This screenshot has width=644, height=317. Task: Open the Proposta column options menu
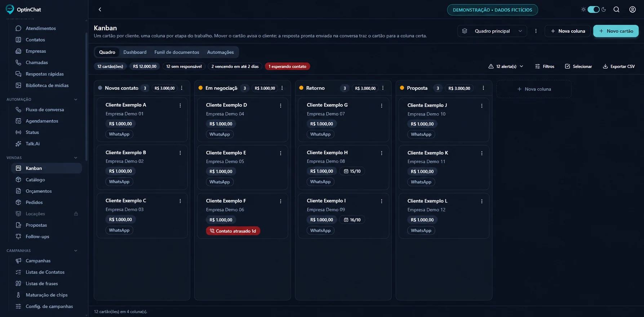click(483, 88)
